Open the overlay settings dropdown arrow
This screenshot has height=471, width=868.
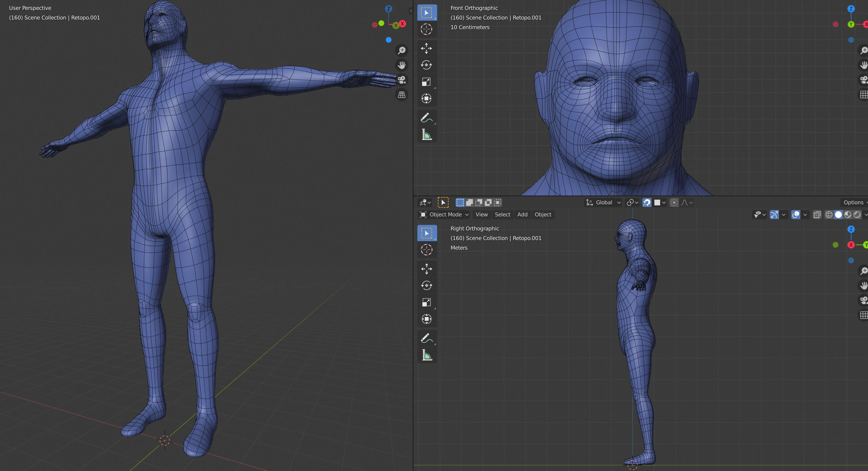[805, 214]
